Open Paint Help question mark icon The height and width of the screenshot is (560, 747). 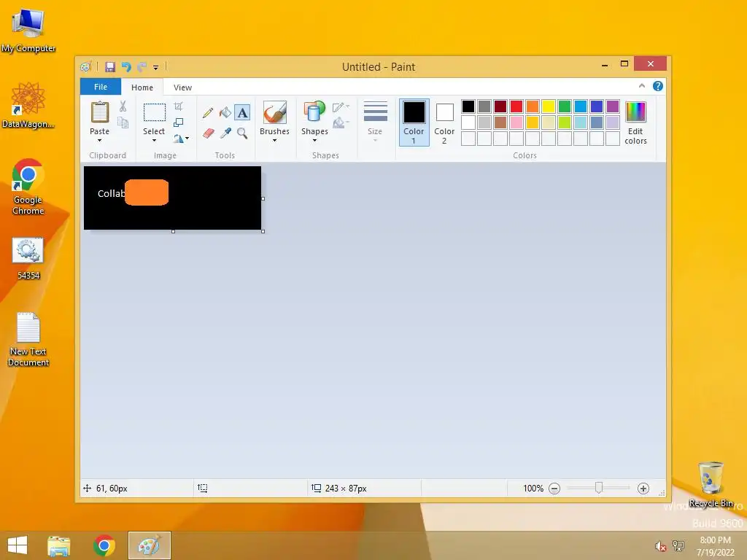click(658, 86)
